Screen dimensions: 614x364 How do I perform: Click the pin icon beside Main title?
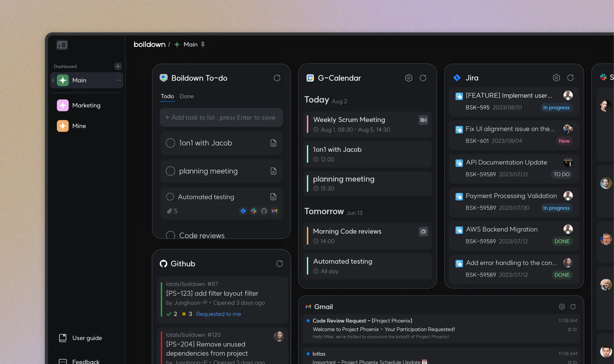(203, 44)
